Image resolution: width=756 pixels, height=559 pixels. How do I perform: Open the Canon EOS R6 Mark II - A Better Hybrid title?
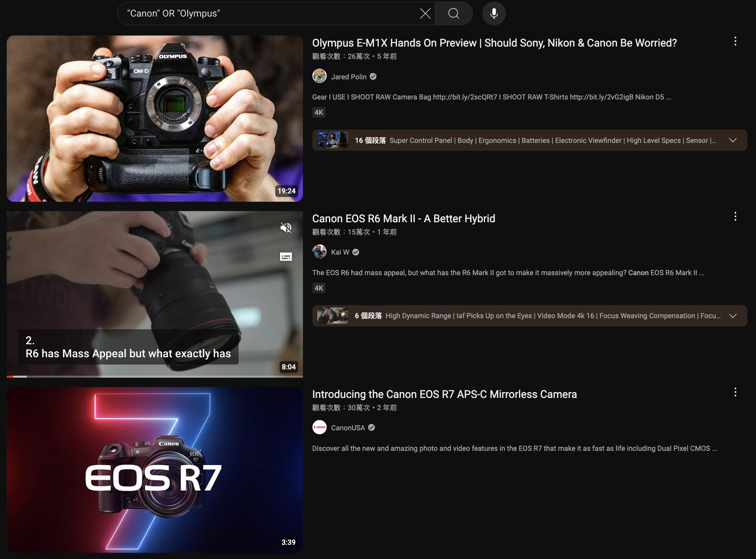(404, 219)
